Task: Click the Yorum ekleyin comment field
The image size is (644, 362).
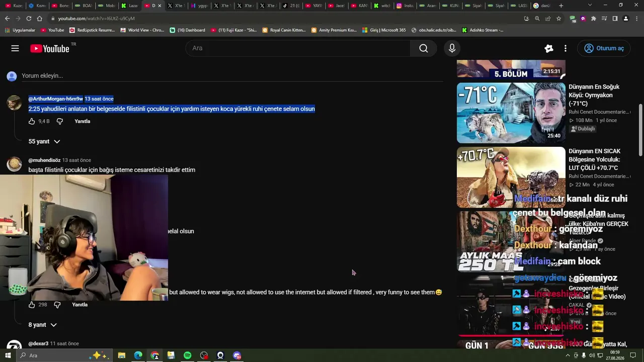Action: point(231,76)
